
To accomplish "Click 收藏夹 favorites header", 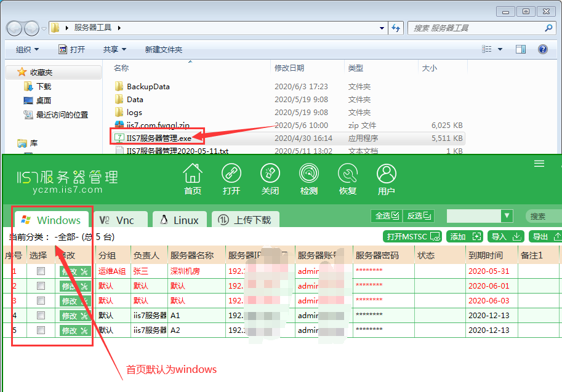I will pyautogui.click(x=41, y=72).
